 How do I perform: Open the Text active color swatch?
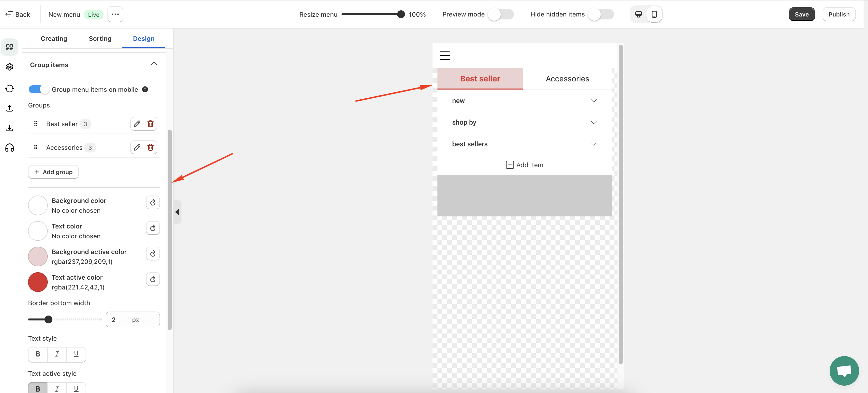(x=38, y=282)
